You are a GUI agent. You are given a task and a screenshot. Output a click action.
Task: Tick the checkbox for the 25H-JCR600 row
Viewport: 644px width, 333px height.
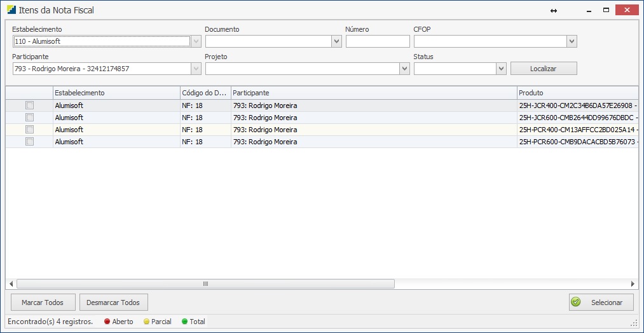(x=29, y=118)
